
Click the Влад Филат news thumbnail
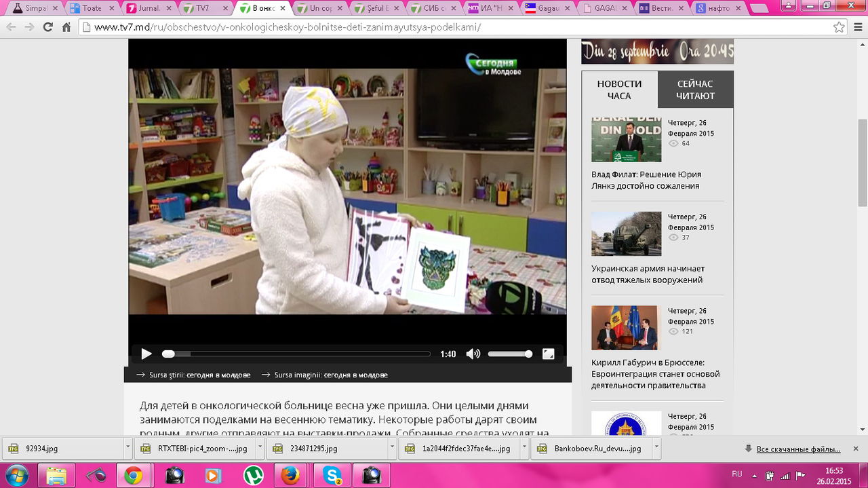pyautogui.click(x=626, y=140)
